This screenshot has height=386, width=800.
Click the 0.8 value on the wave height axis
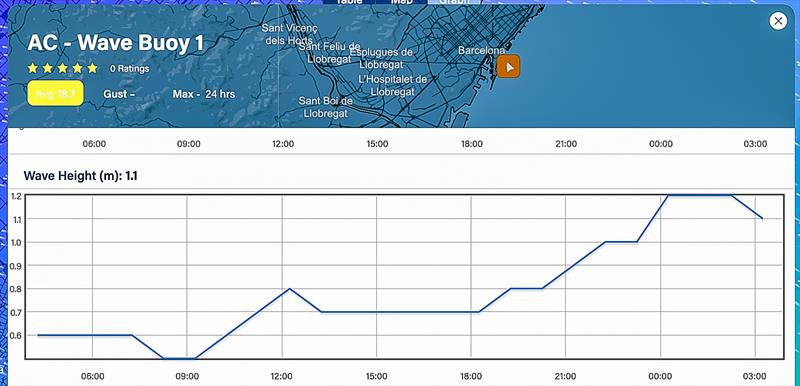[x=16, y=289]
